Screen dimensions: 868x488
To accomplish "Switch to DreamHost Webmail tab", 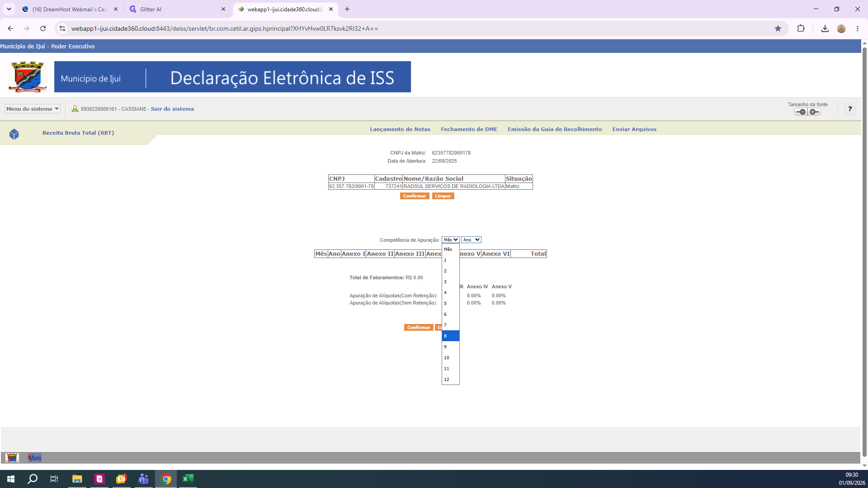I will 70,9.
